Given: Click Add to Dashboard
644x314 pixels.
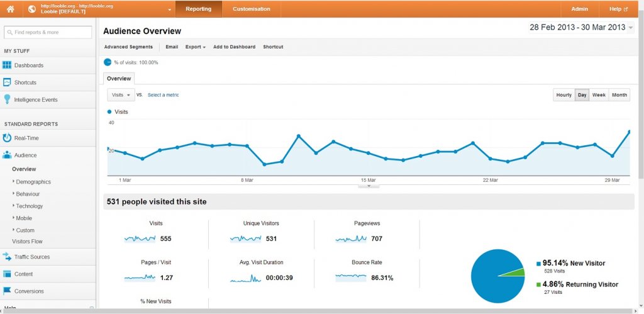Looking at the screenshot, I should 234,47.
